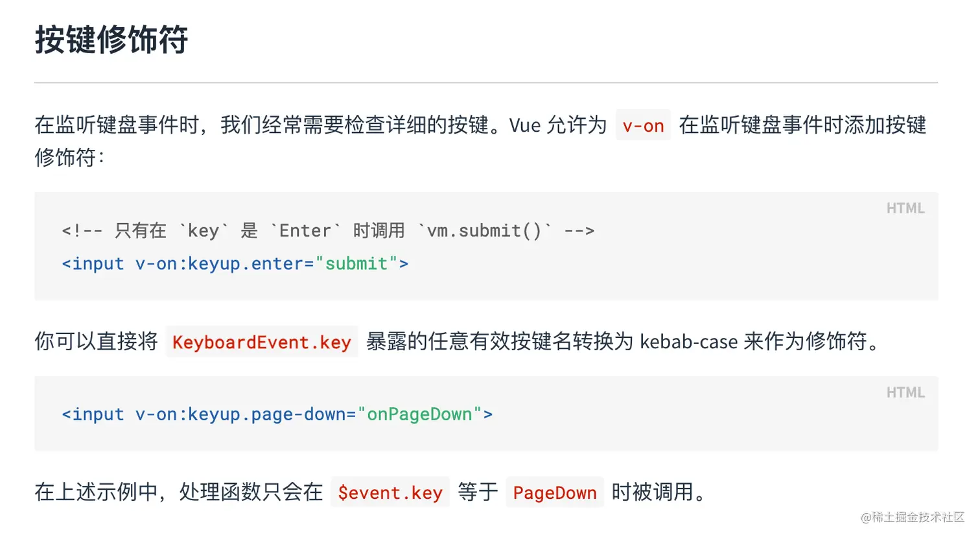980x539 pixels.
Task: Click the text 修饰符: ending first paragraph
Action: coord(69,158)
